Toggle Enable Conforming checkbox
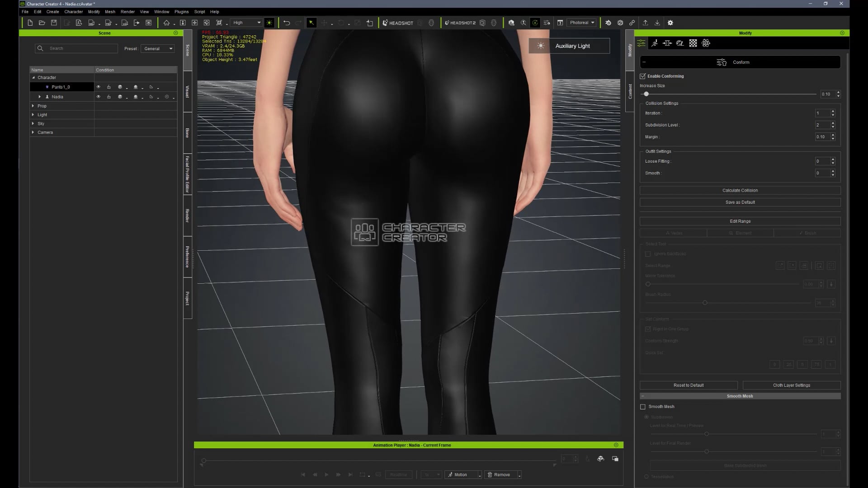868x488 pixels. pos(643,76)
